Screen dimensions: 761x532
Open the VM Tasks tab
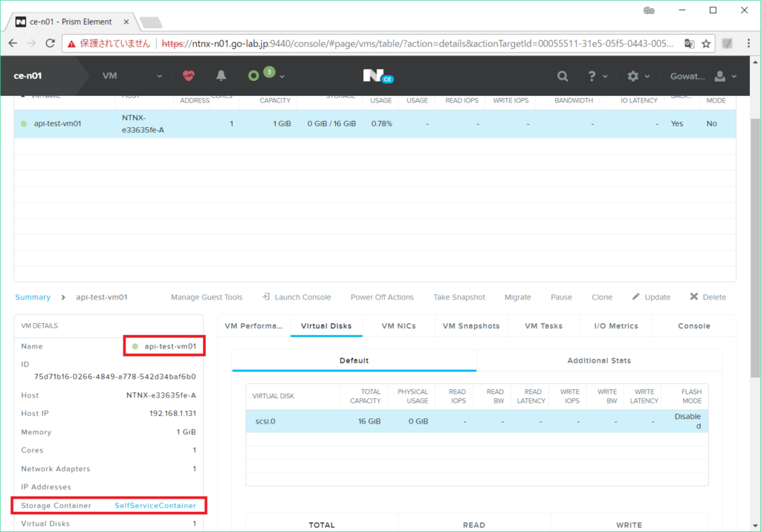[543, 325]
